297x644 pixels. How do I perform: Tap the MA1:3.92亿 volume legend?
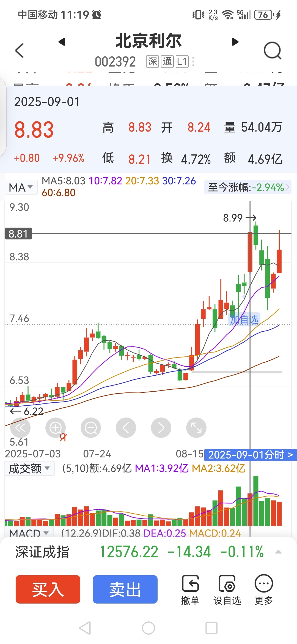(162, 468)
